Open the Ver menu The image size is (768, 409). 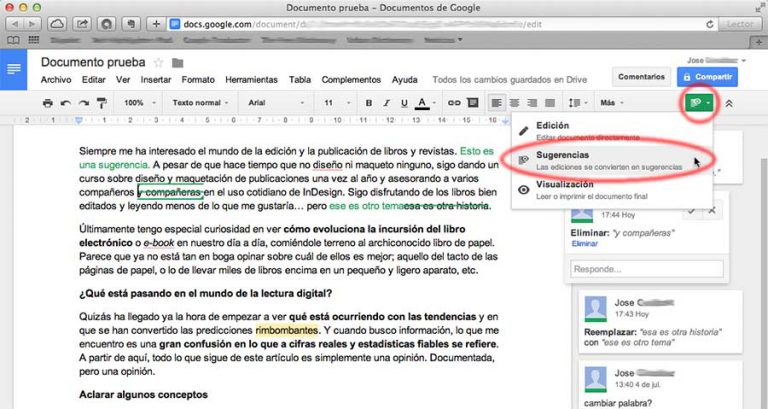(x=123, y=79)
